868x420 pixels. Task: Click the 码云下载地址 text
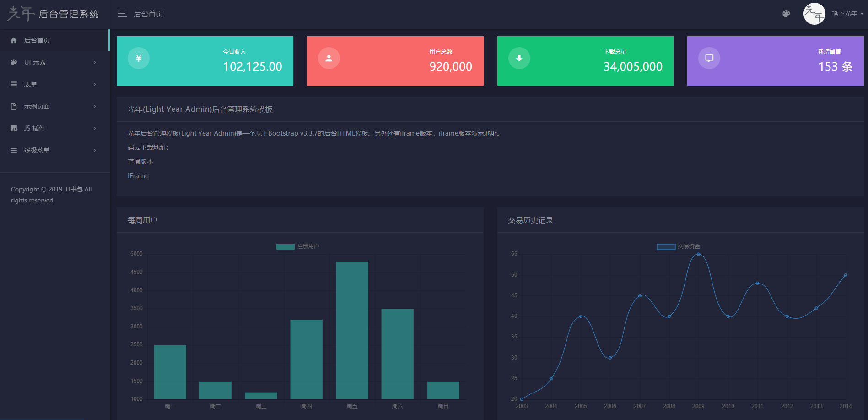[x=148, y=147]
